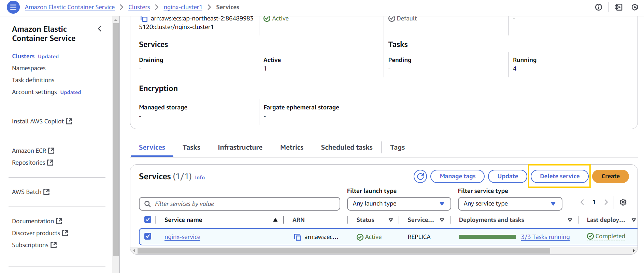Open Amazon ECR external link icon
This screenshot has width=644, height=273.
coord(51,151)
